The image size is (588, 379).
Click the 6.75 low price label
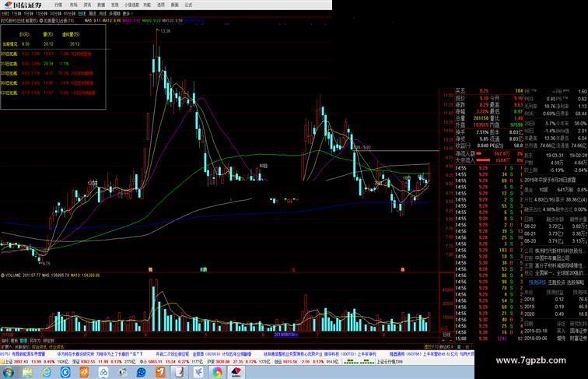tap(46, 263)
